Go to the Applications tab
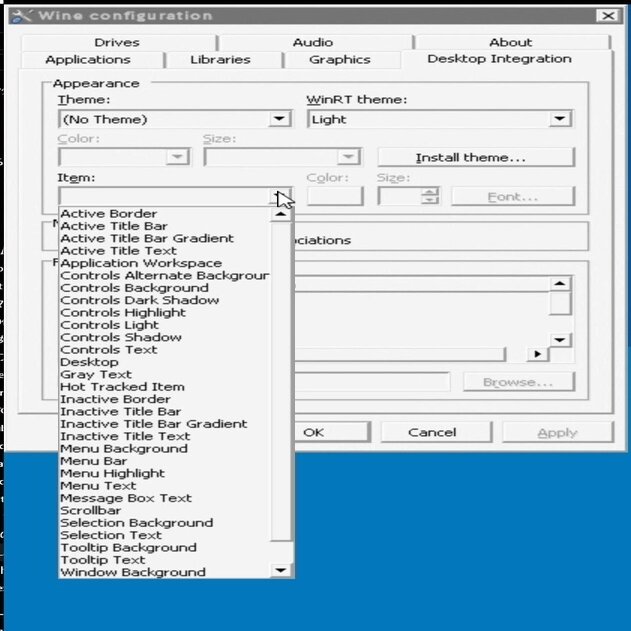631x631 pixels. [88, 60]
